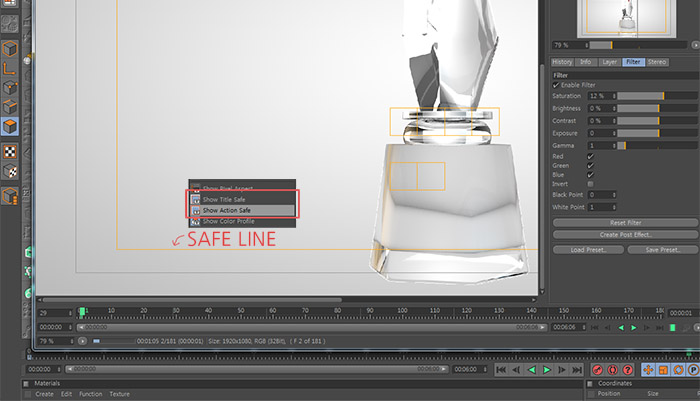This screenshot has width=700, height=401.
Task: Enable the Invert checkbox
Action: (591, 184)
